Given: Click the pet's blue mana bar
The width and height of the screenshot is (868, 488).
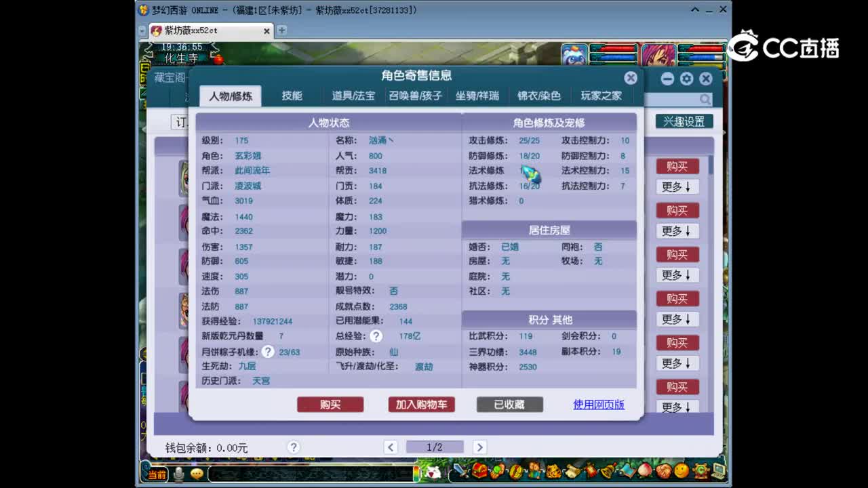Looking at the screenshot, I should (614, 58).
